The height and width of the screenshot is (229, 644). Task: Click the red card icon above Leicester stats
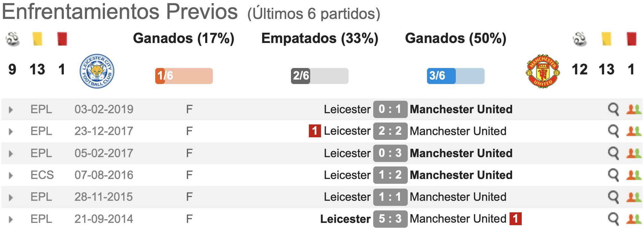(62, 39)
